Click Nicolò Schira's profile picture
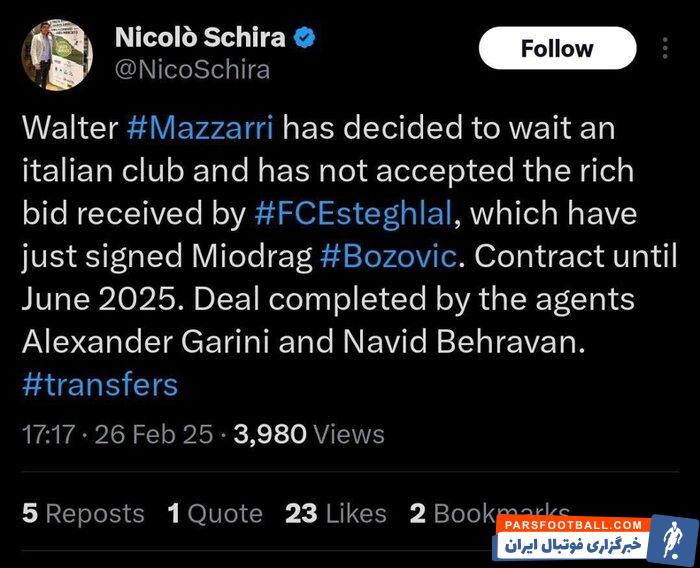 (x=57, y=54)
